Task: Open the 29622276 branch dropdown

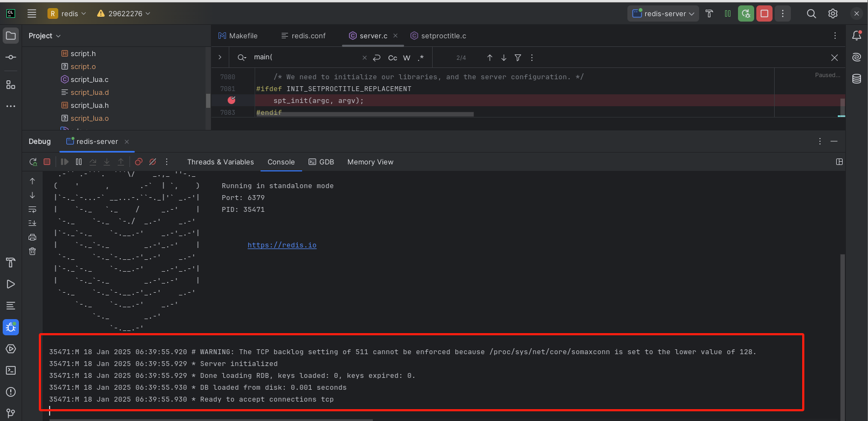Action: 124,13
